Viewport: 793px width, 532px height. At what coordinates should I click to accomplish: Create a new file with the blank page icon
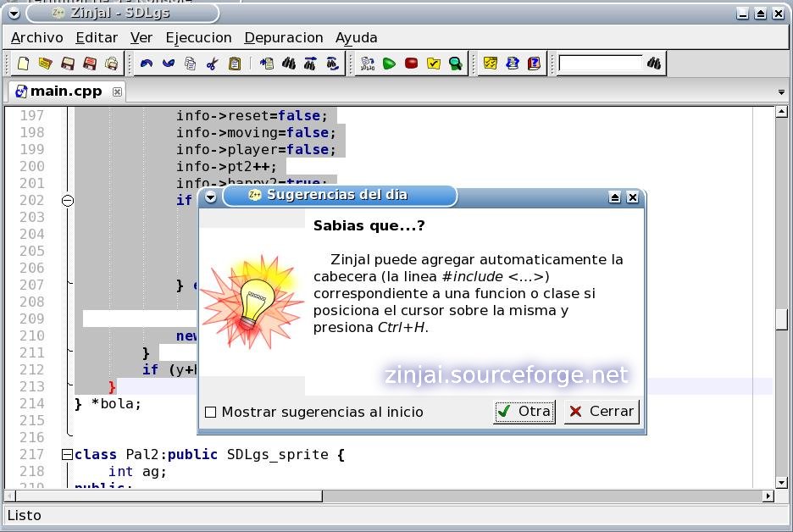(x=23, y=64)
